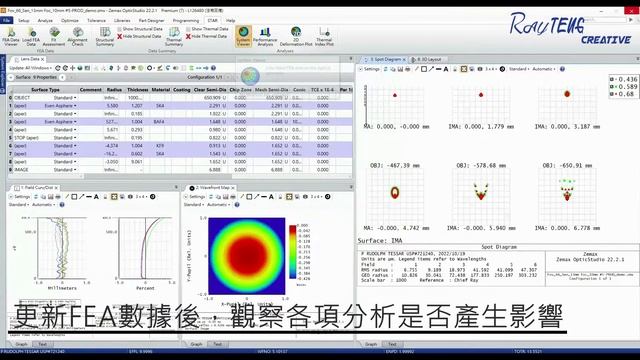This screenshot has height=360, width=640.
Task: Open the 2D Deformation Plot
Action: coord(296,36)
